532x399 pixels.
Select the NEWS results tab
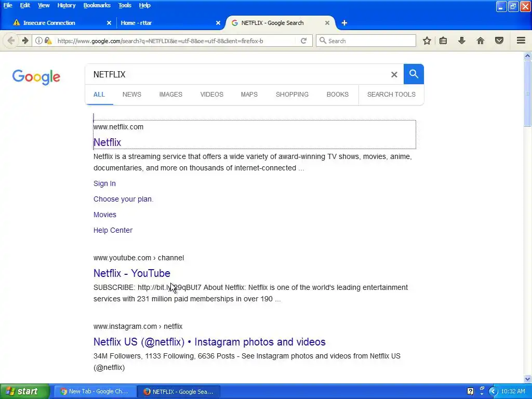[131, 95]
